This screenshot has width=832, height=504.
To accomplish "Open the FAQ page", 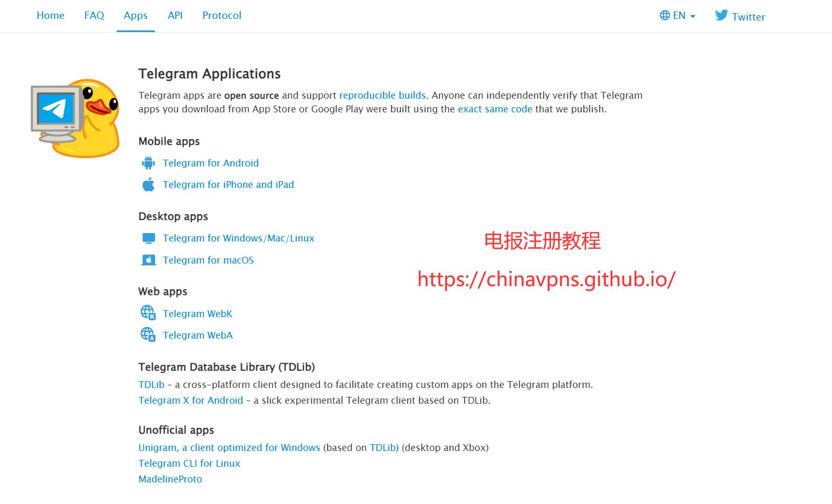I will [x=94, y=16].
